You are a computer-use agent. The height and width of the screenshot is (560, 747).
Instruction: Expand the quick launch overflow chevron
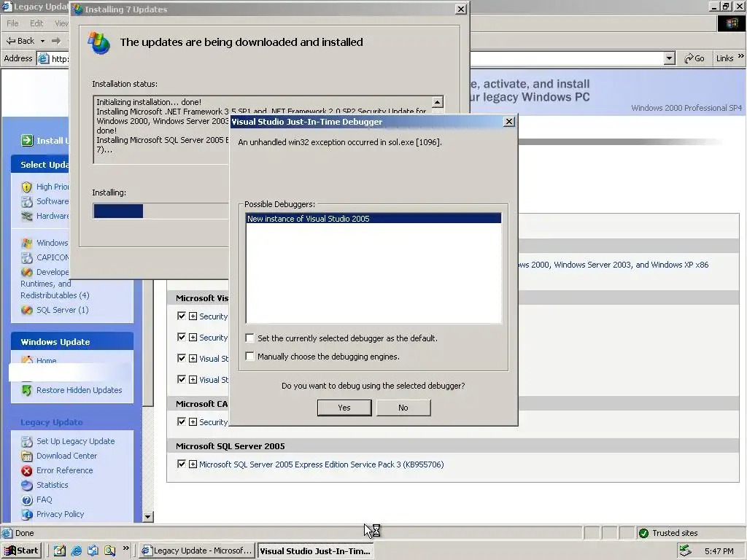(x=125, y=548)
